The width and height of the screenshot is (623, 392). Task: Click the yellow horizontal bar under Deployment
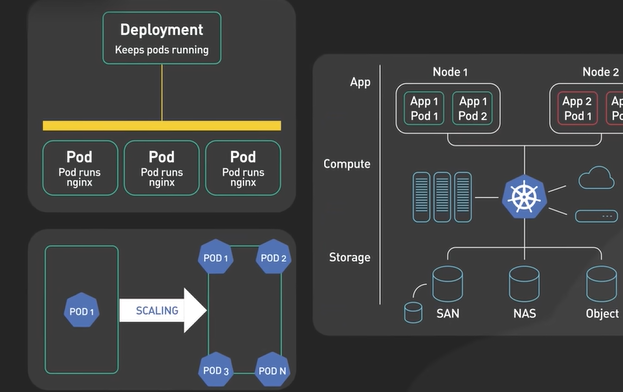162,126
